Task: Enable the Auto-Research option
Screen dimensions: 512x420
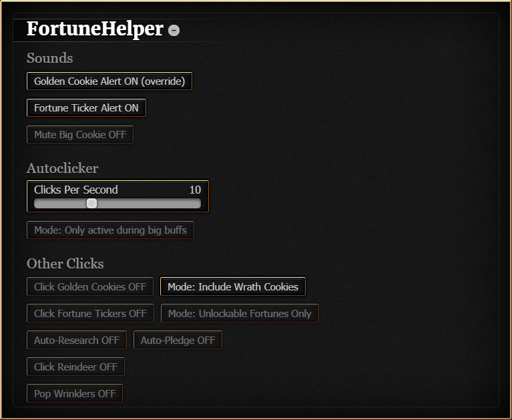Action: (x=77, y=340)
